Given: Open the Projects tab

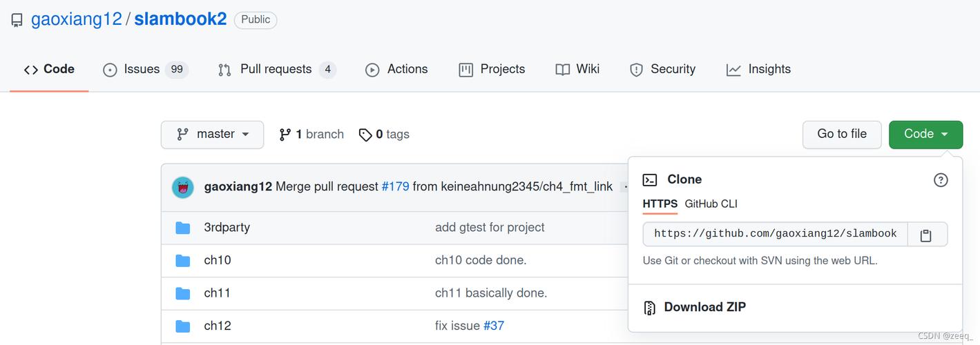Looking at the screenshot, I should pyautogui.click(x=492, y=69).
